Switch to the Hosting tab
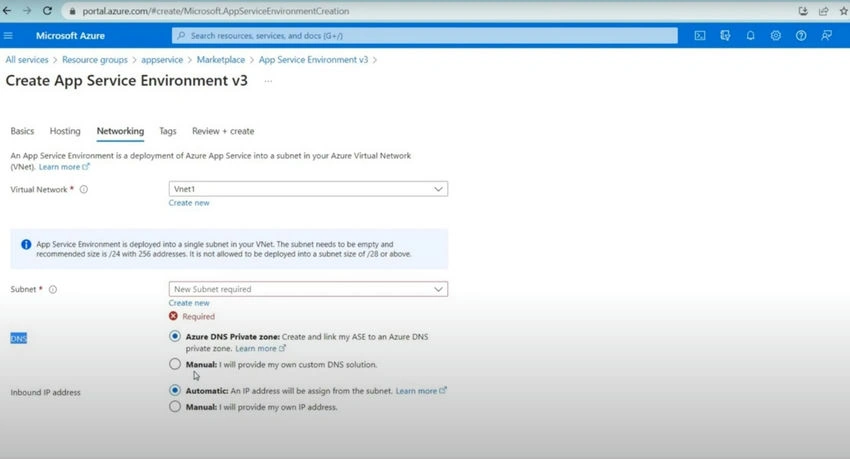The image size is (850, 459). pos(65,131)
